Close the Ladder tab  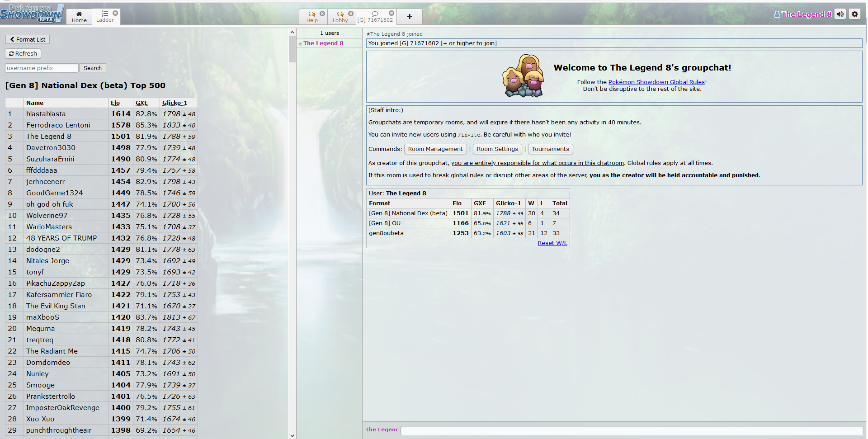pos(115,13)
